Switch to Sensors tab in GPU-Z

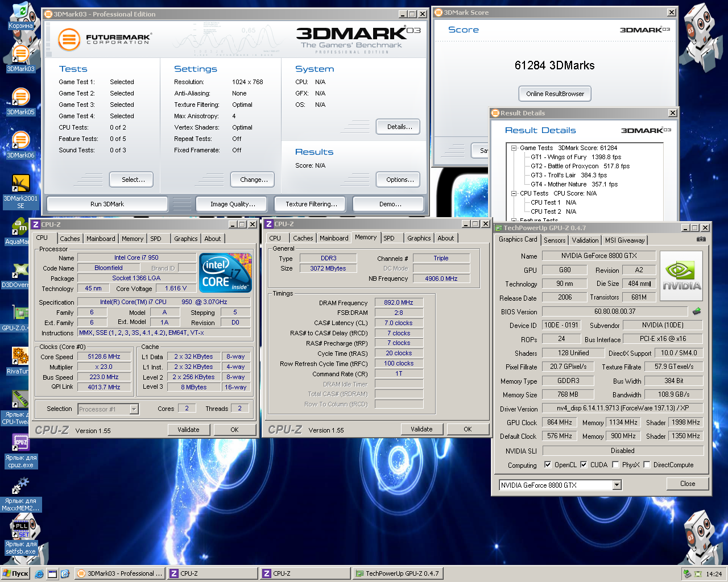555,240
